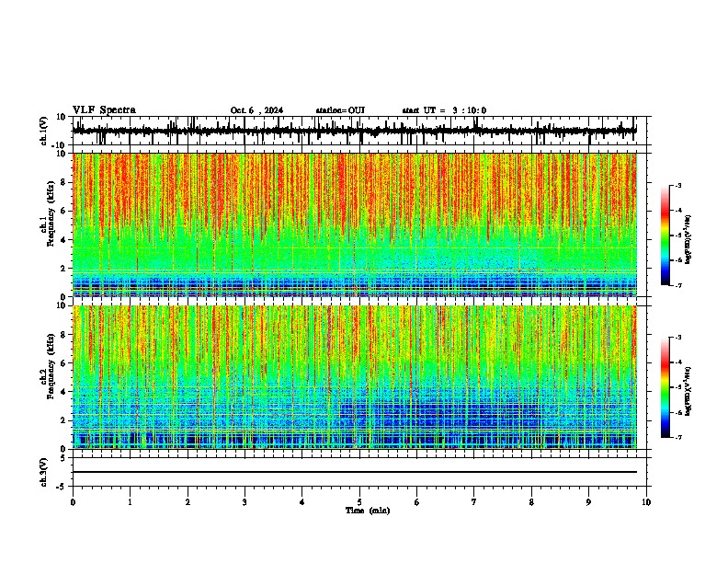Click the "Time (min)" axis title

368,511
